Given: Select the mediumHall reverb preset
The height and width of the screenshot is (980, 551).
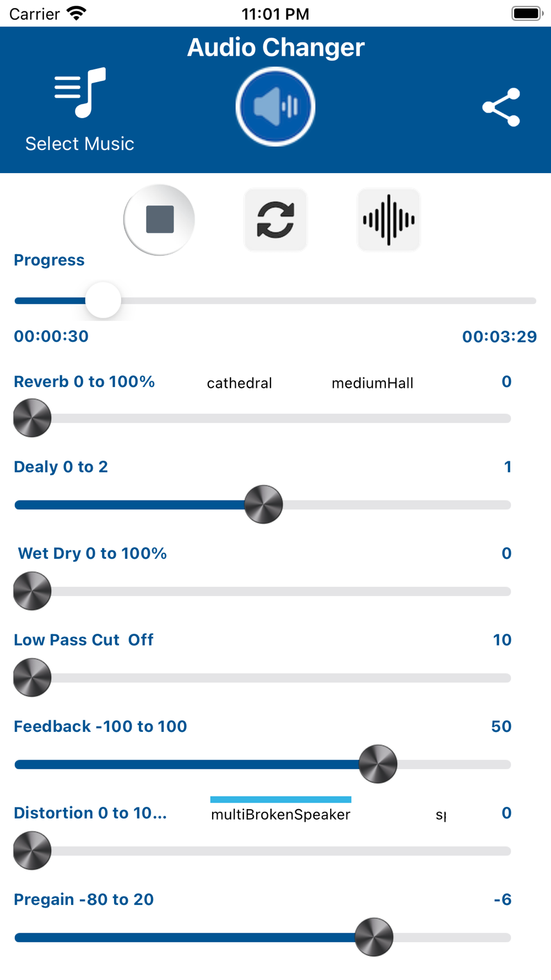Looking at the screenshot, I should [x=372, y=383].
